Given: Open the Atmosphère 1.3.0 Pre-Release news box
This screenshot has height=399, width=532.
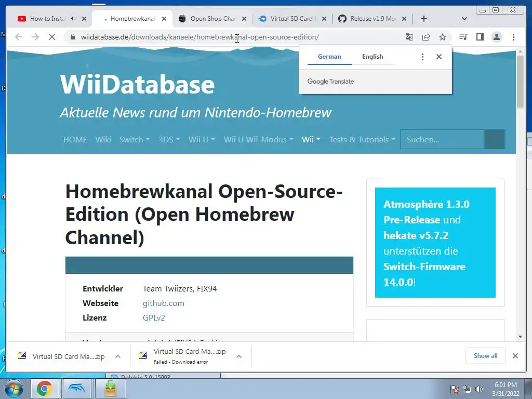Looking at the screenshot, I should pyautogui.click(x=435, y=243).
